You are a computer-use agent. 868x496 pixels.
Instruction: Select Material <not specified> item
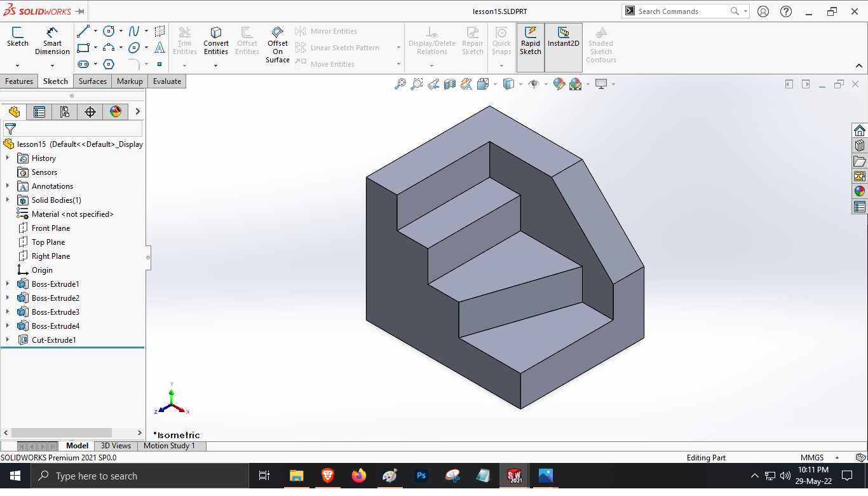click(x=72, y=214)
